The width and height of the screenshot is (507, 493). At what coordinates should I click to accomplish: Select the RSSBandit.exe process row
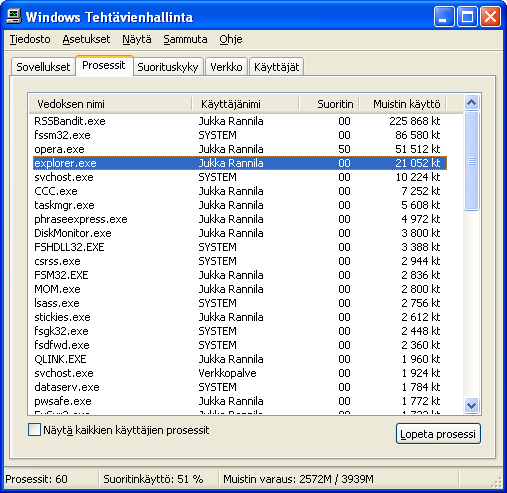240,121
